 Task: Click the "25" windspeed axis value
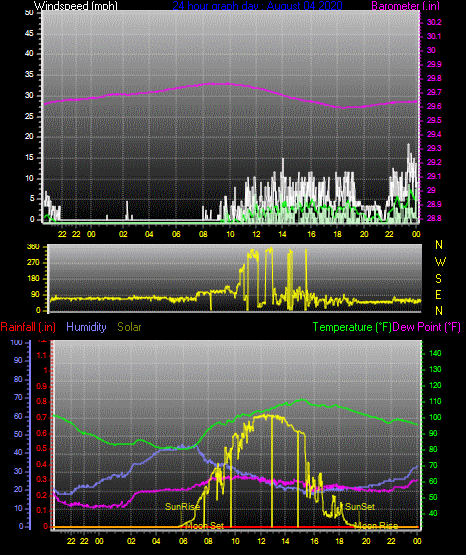point(29,116)
